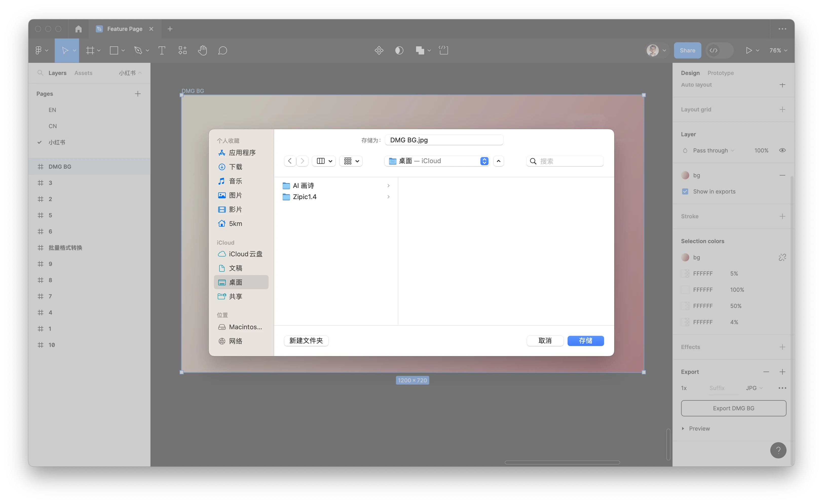Toggle layer visibility eye icon
The height and width of the screenshot is (504, 823).
point(782,150)
